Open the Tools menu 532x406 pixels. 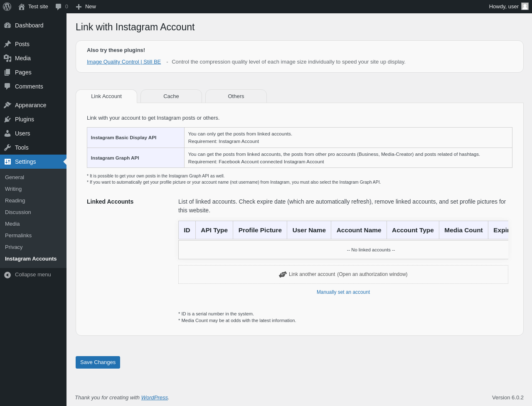33,148
